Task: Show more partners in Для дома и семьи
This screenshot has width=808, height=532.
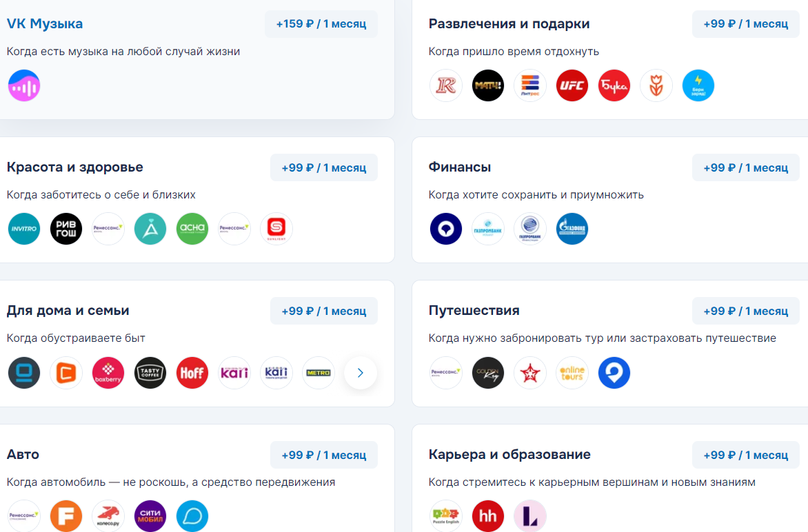Action: pyautogui.click(x=360, y=372)
